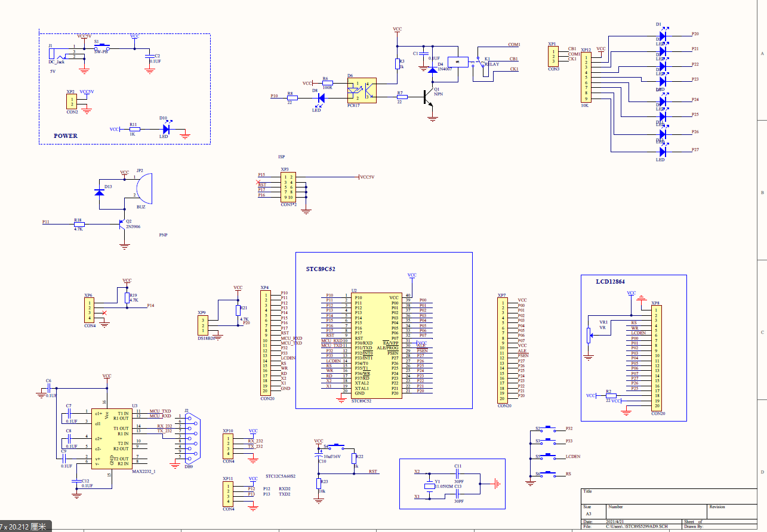Select the S1 SW-PB switch symbol
Viewport: 767px width, 532px height.
click(103, 47)
